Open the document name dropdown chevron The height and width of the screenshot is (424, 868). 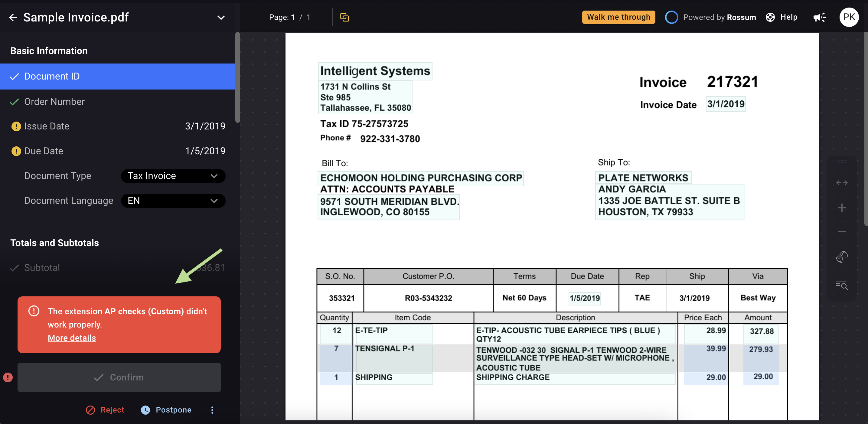(x=221, y=18)
